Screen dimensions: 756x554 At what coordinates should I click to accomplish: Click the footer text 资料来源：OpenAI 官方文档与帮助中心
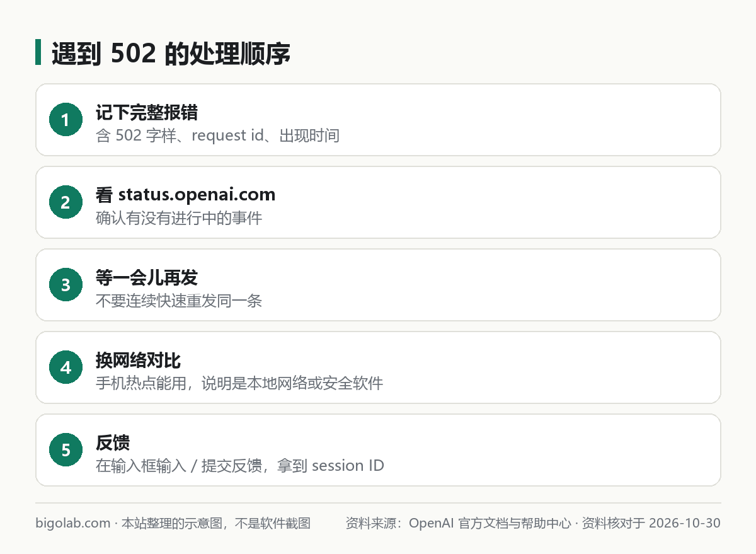tap(459, 523)
